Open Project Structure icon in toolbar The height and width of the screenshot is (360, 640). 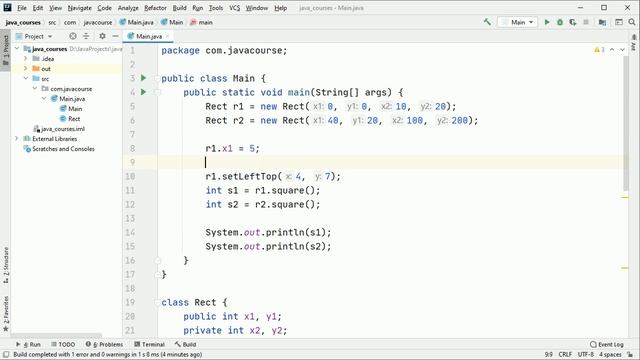click(x=602, y=22)
